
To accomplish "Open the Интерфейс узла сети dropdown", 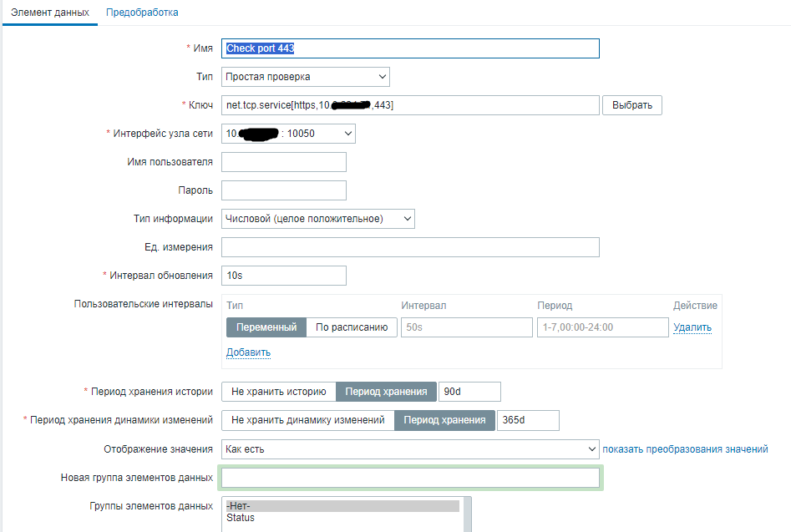I will [x=288, y=134].
